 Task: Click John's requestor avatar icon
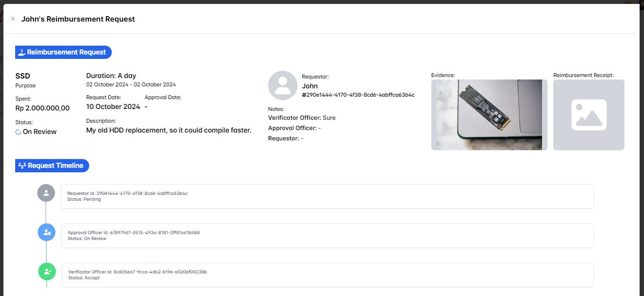pyautogui.click(x=282, y=85)
